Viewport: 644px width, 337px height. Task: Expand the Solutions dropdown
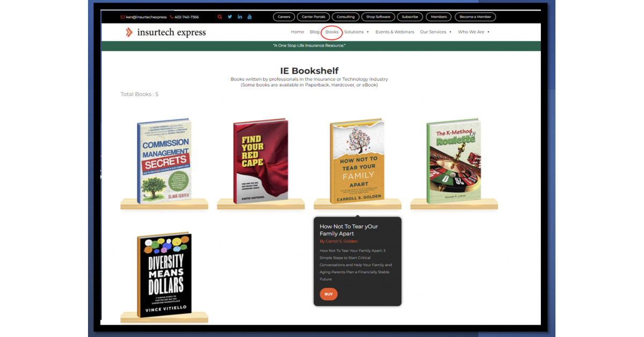(356, 32)
